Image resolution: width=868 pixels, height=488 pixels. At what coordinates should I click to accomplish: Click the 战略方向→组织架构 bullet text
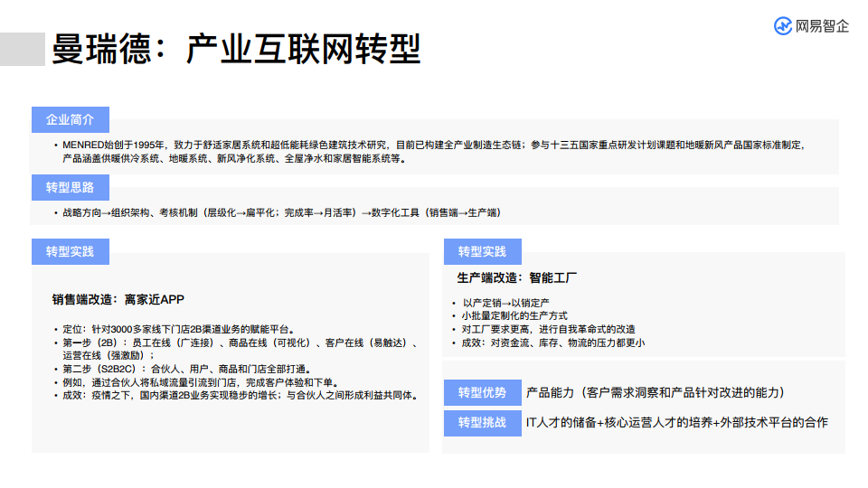281,213
